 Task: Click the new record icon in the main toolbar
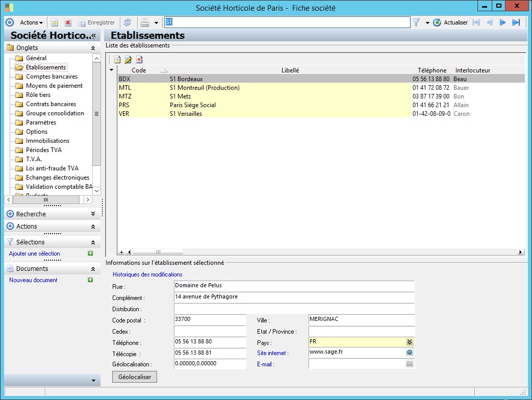pyautogui.click(x=55, y=22)
